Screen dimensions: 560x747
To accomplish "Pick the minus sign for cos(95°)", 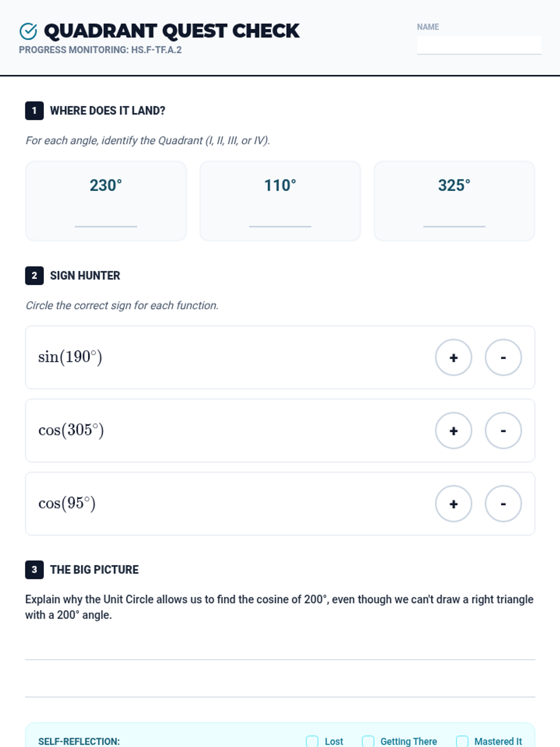I will tap(503, 504).
